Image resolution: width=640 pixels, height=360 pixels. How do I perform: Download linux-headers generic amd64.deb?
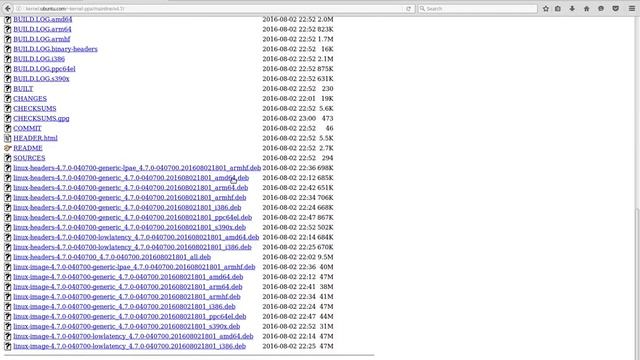point(131,178)
